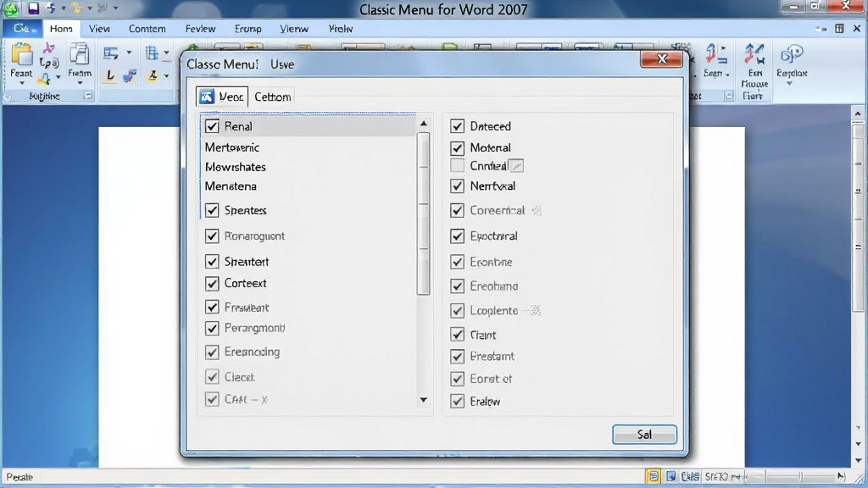Image resolution: width=868 pixels, height=488 pixels.
Task: Click the dialog launcher icon left of Esn Fiuoue Fiork
Action: [728, 96]
